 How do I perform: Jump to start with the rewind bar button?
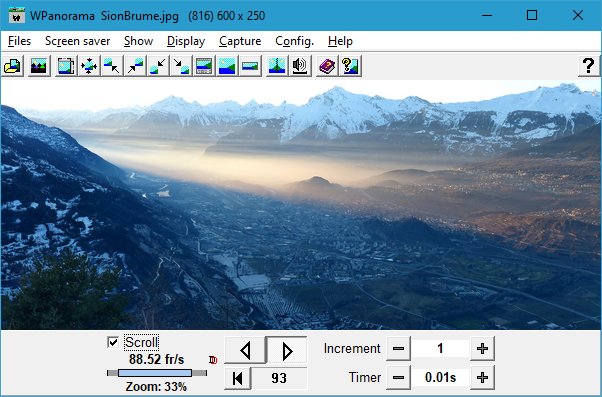coord(237,378)
